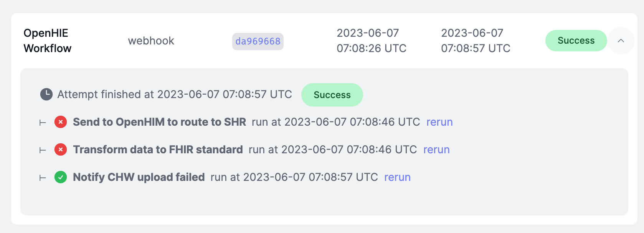The height and width of the screenshot is (233, 644).
Task: Click the tree branch marker before Transform data step
Action: pos(42,149)
